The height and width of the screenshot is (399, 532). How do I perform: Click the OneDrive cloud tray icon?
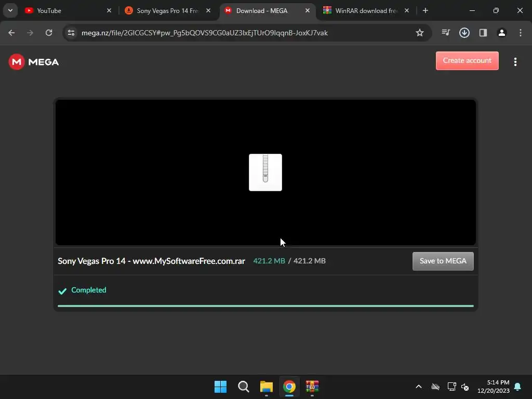435,387
